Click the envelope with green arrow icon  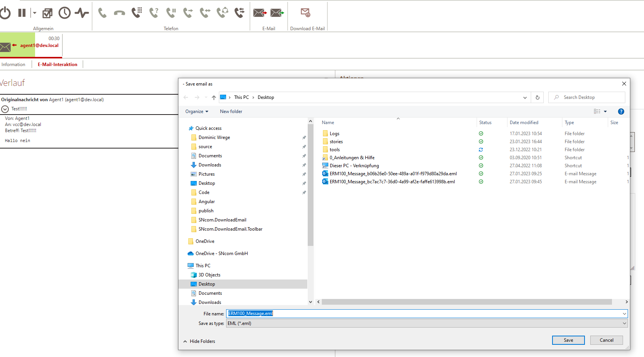(x=277, y=13)
